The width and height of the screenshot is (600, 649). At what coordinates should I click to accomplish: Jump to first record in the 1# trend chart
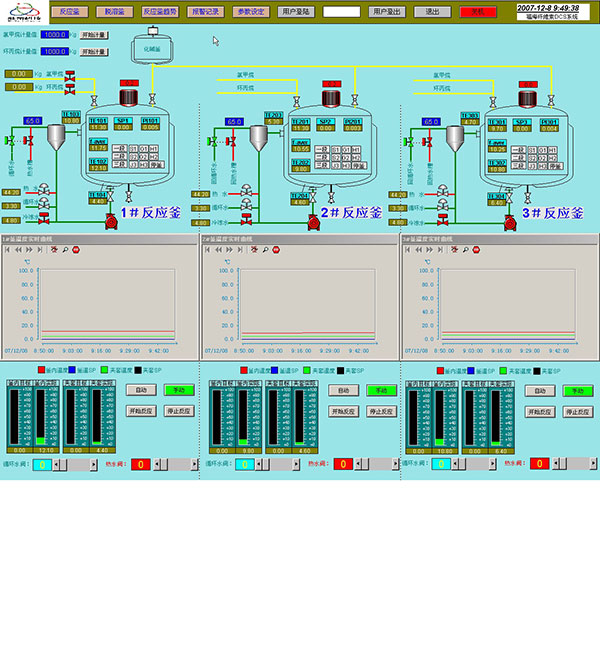point(9,250)
